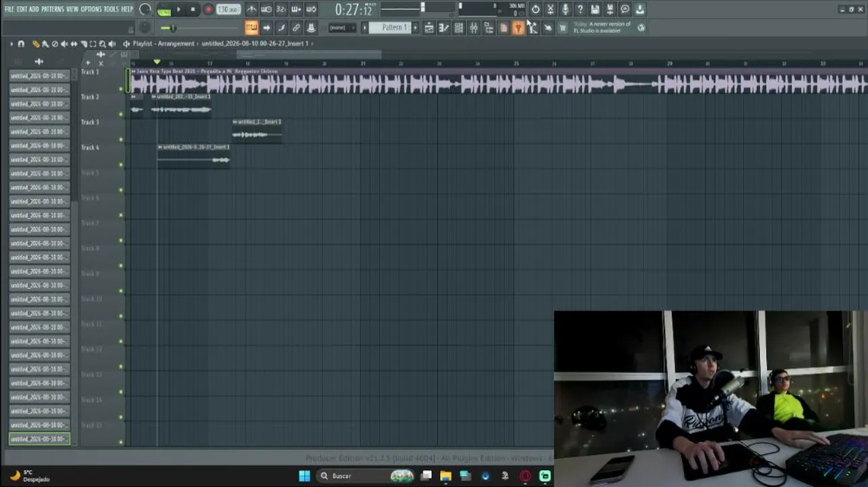Click the speech bubble chat icon
This screenshot has height=487, width=868.
(x=625, y=9)
